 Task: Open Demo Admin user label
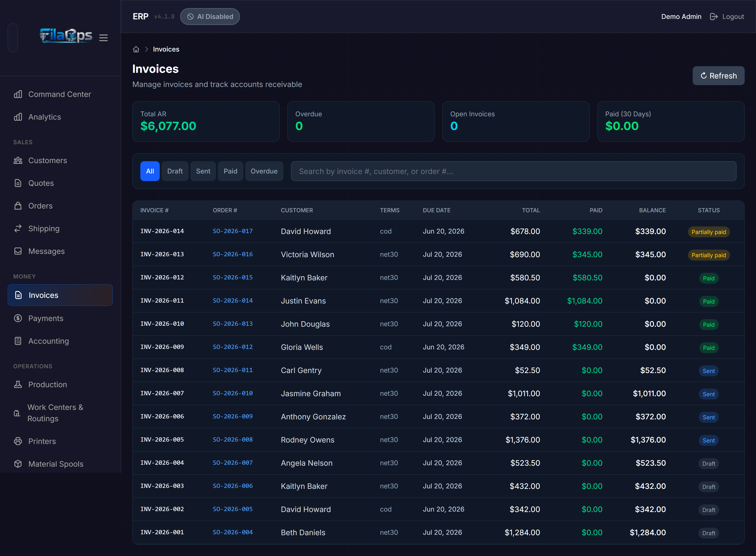tap(681, 17)
